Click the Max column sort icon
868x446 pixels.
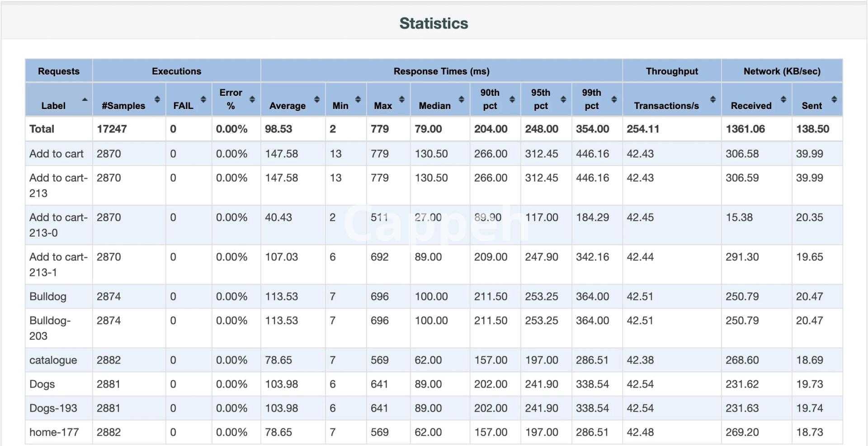[401, 99]
